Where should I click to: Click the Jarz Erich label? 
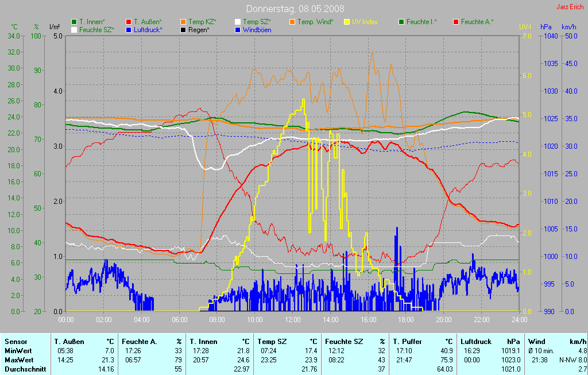click(570, 7)
